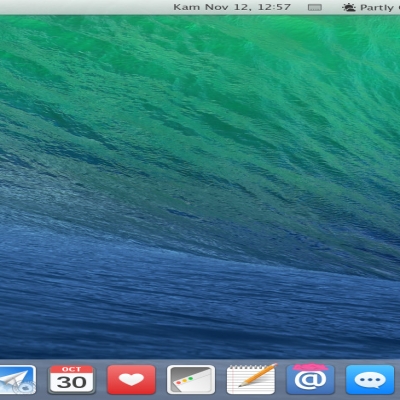Open the paper plane mail app in Dock
400x400 pixels.
tap(17, 380)
